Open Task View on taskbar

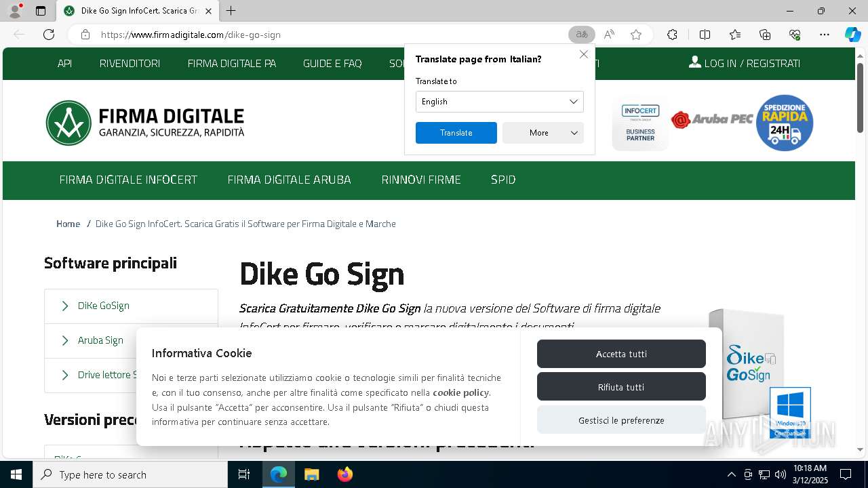pyautogui.click(x=244, y=474)
